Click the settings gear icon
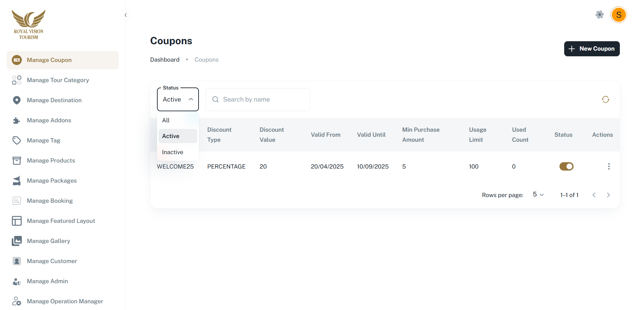The height and width of the screenshot is (310, 644). click(599, 14)
